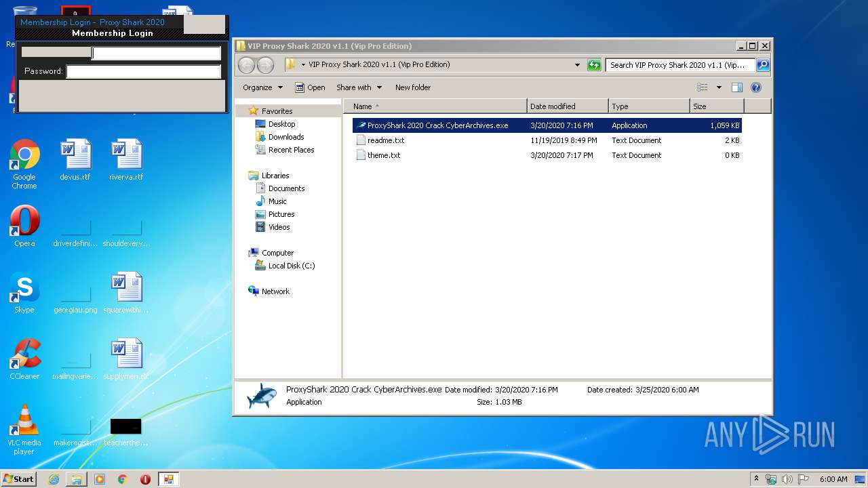Click Computer in navigation pane

[x=277, y=253]
